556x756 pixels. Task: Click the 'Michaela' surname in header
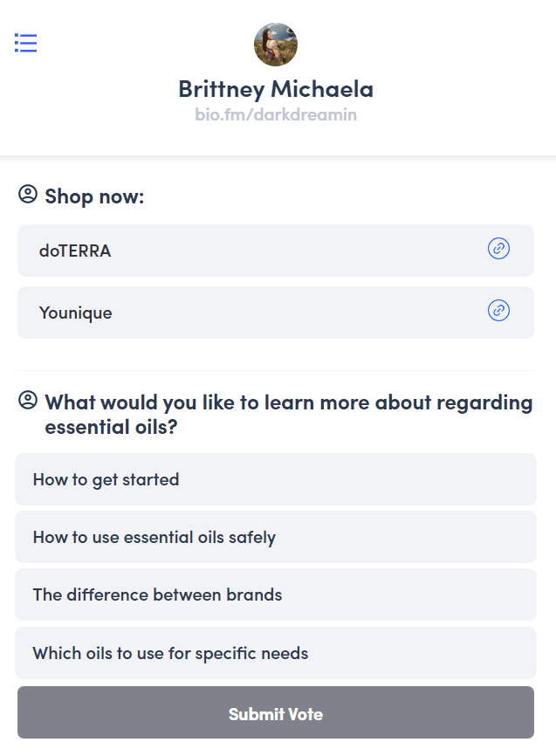(x=322, y=89)
